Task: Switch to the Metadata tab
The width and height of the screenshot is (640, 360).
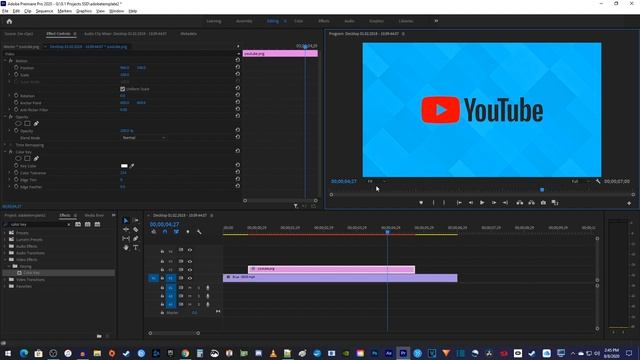Action: (x=189, y=34)
